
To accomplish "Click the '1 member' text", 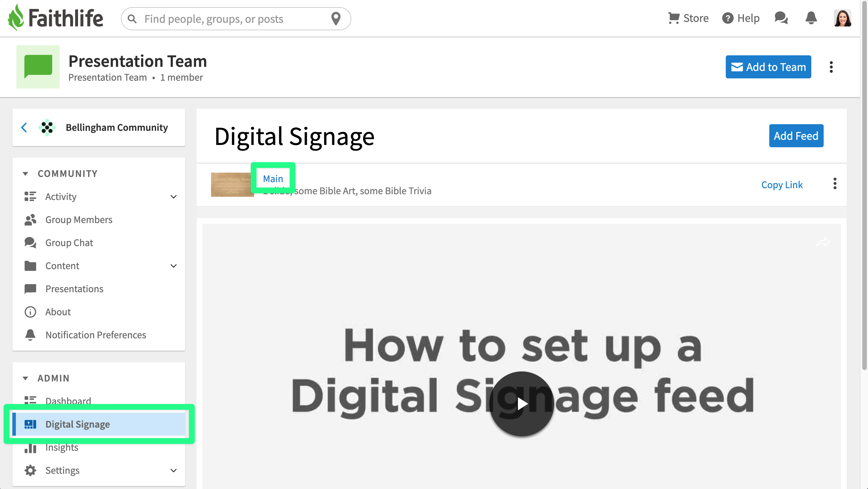I will coord(181,78).
